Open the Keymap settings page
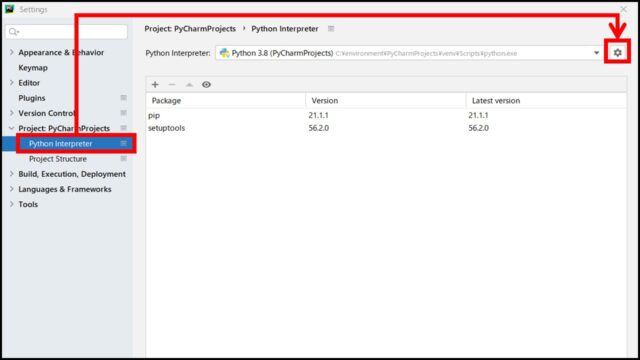 click(33, 68)
